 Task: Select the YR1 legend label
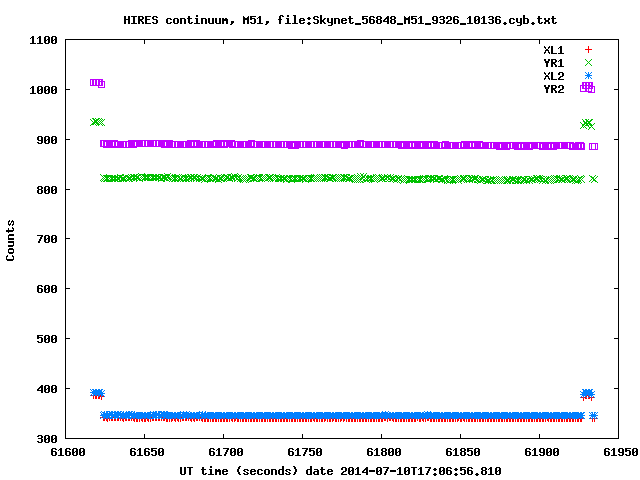[553, 63]
